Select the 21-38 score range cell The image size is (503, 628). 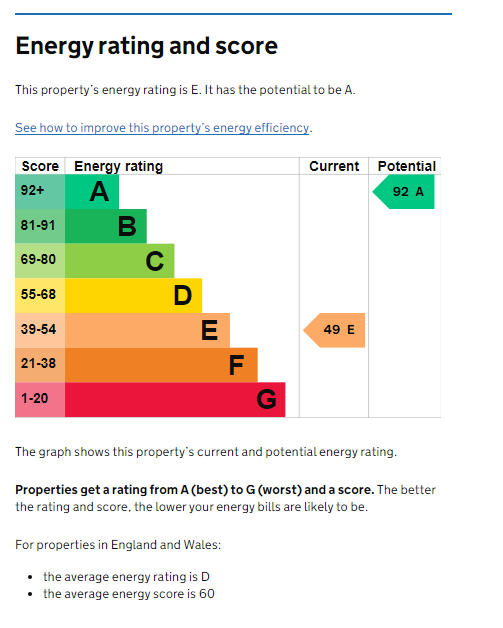tap(40, 365)
